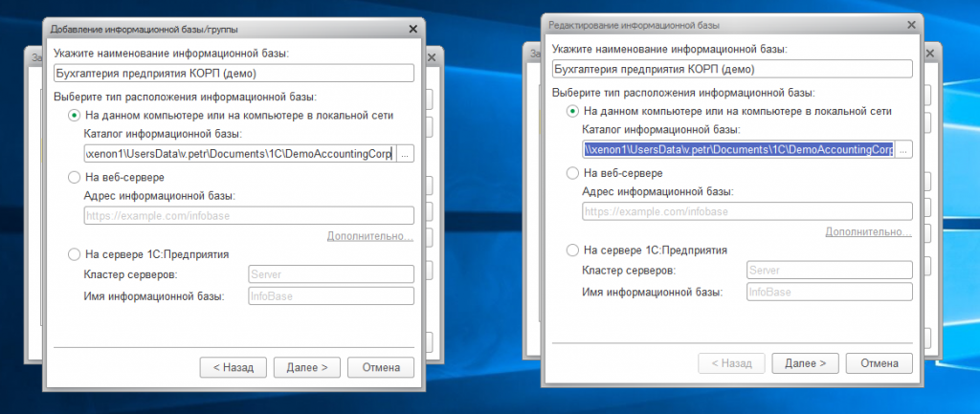Screen dimensions: 980x414
Task: Open Дополнительно link in Добавление window
Action: [x=370, y=237]
